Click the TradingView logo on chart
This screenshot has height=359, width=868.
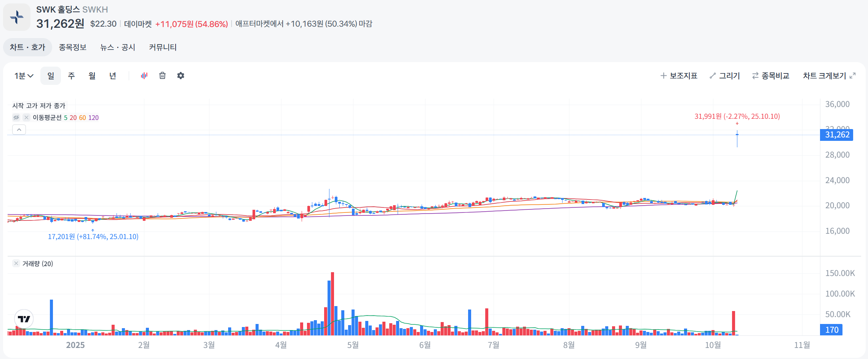click(x=24, y=319)
